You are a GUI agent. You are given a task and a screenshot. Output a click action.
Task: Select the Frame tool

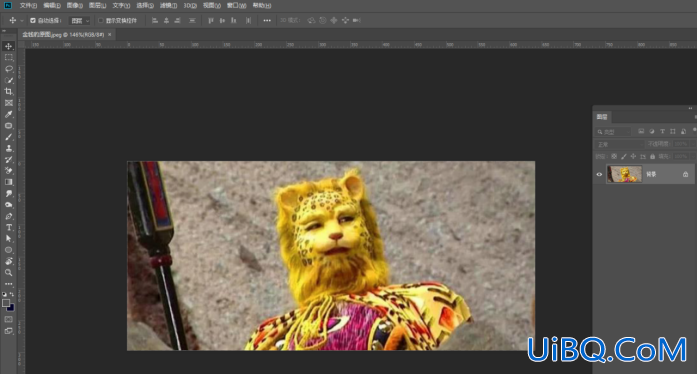[8, 103]
